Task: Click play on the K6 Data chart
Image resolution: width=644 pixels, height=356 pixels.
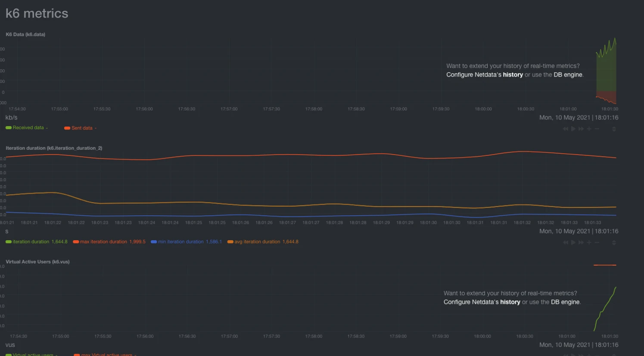Action: pos(573,129)
